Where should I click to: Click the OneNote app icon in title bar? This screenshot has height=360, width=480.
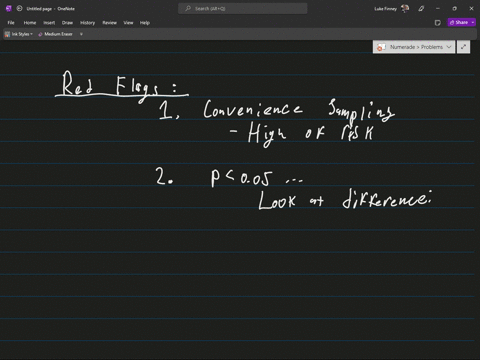9,8
